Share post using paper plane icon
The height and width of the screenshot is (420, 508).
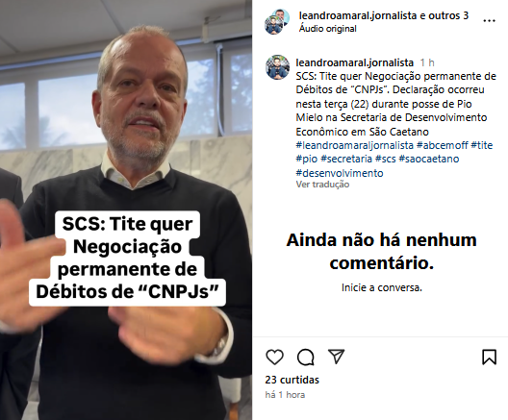coord(337,357)
